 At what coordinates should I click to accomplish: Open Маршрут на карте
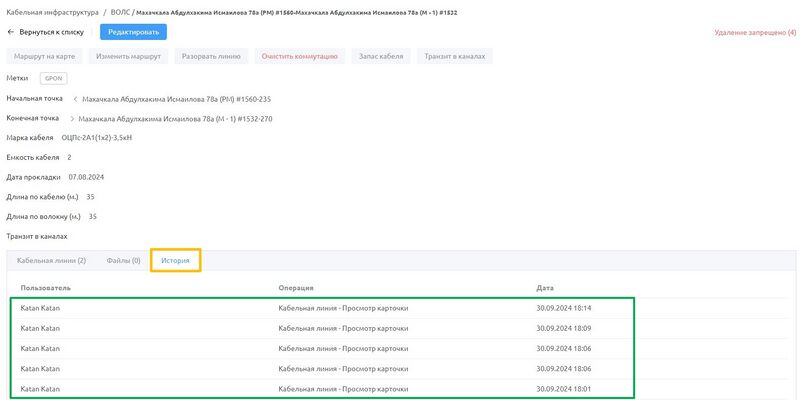pos(44,56)
